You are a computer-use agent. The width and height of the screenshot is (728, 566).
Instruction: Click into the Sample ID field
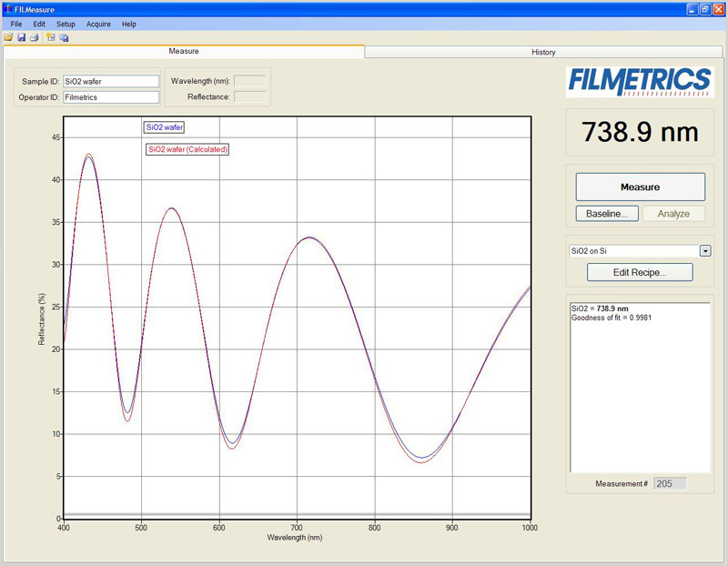(111, 81)
